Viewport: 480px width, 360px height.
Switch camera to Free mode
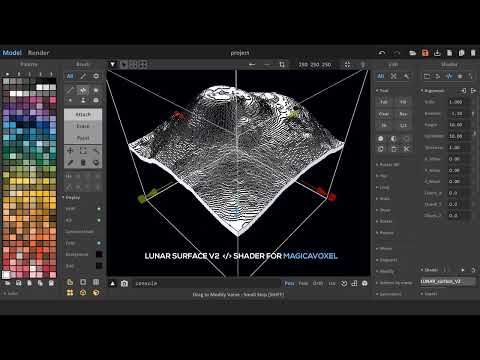tap(303, 283)
